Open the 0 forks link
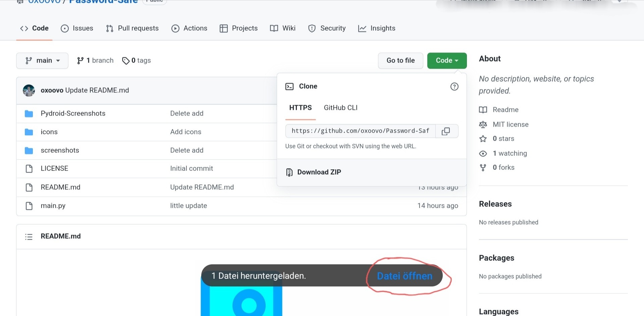This screenshot has width=644, height=316. tap(503, 167)
